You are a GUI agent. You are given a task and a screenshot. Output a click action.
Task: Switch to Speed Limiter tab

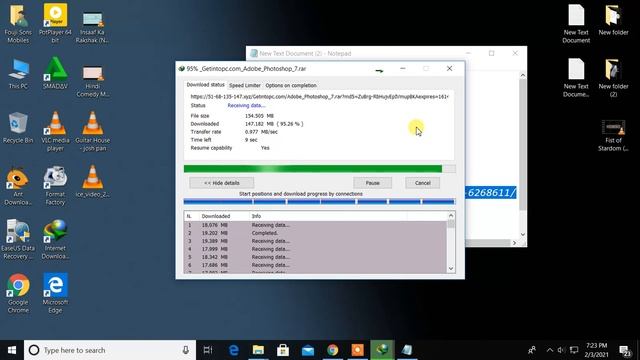point(244,85)
